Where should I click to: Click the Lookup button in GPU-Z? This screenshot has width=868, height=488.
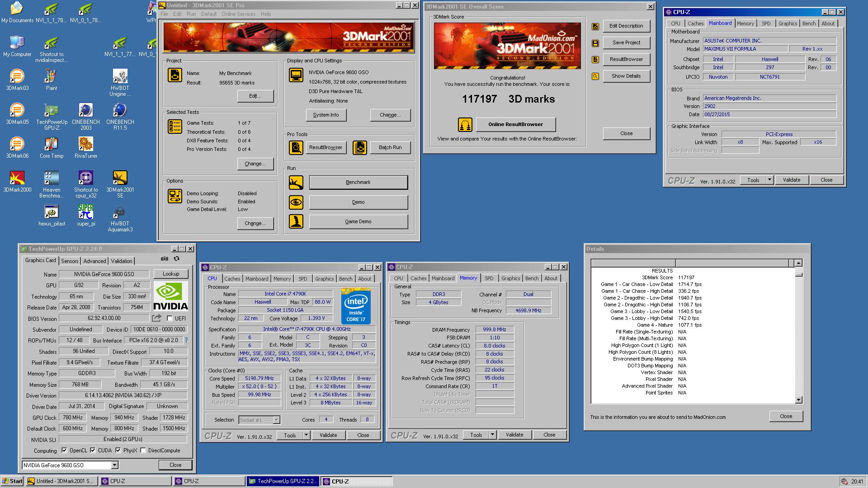(170, 274)
